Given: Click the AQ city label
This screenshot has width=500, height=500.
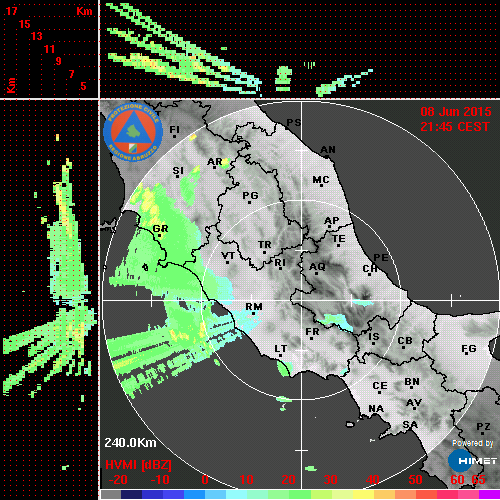Looking at the screenshot, I should [x=317, y=267].
